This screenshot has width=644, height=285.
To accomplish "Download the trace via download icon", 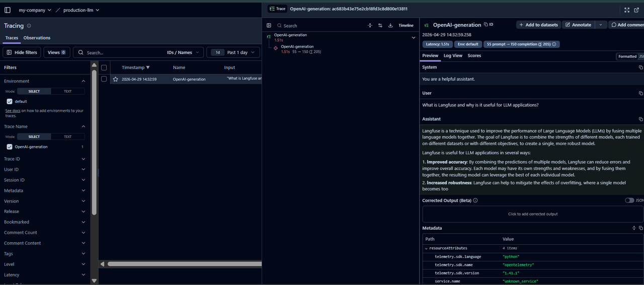I will 390,25.
